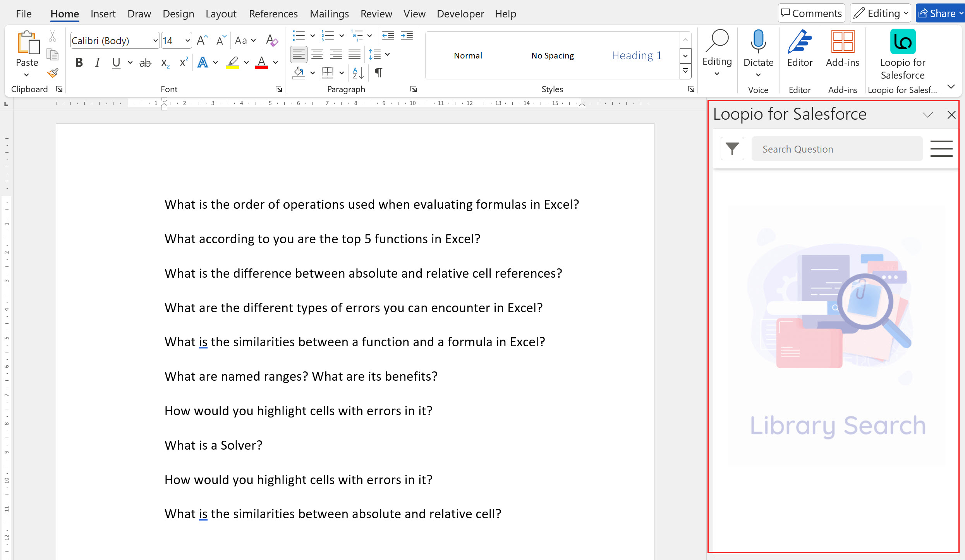Apply the Heading 1 style
This screenshot has height=560, width=965.
tap(637, 55)
